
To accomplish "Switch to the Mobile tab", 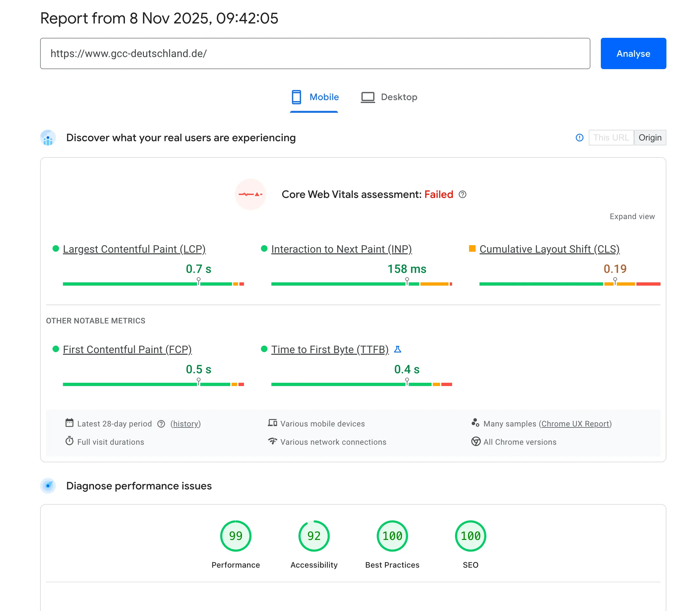I will point(314,97).
